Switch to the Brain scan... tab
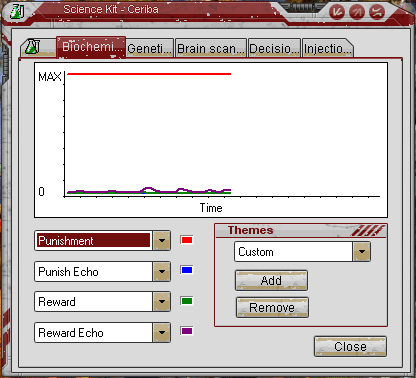416x378 pixels. 211,48
